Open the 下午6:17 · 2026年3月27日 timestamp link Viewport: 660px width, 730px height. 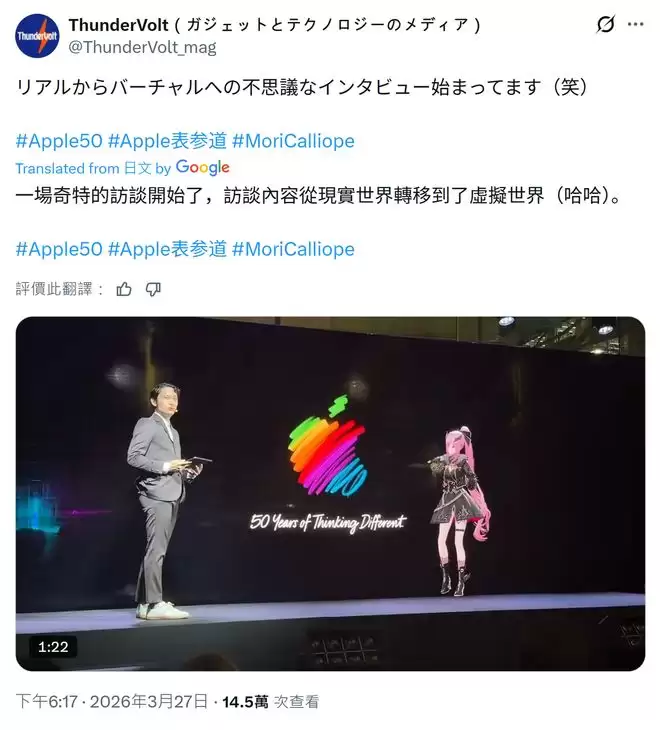(x=112, y=701)
